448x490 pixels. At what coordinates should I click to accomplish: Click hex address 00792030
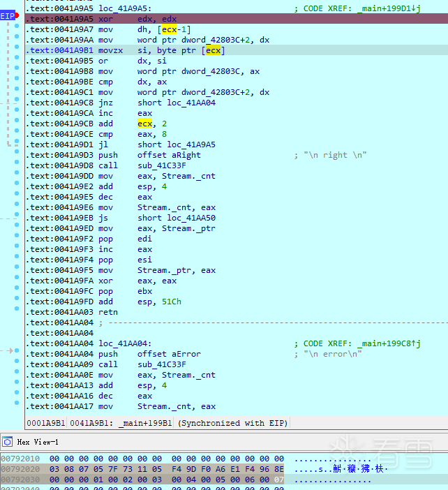tap(20, 480)
